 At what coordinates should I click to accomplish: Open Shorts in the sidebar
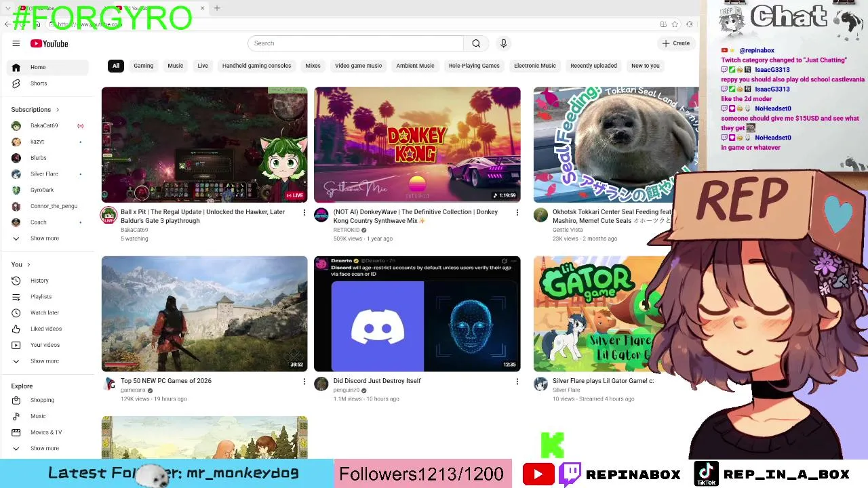point(47,83)
